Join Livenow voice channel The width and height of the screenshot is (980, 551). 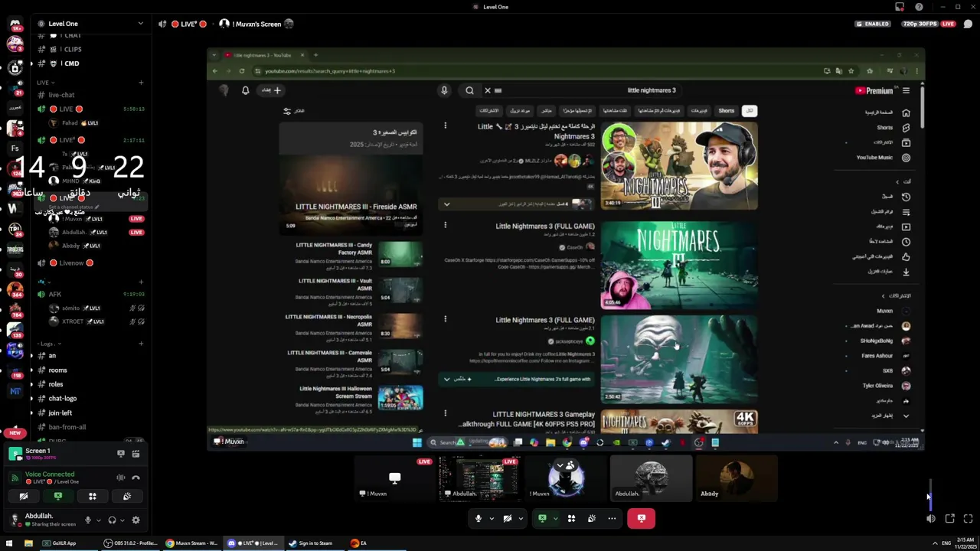pos(71,263)
